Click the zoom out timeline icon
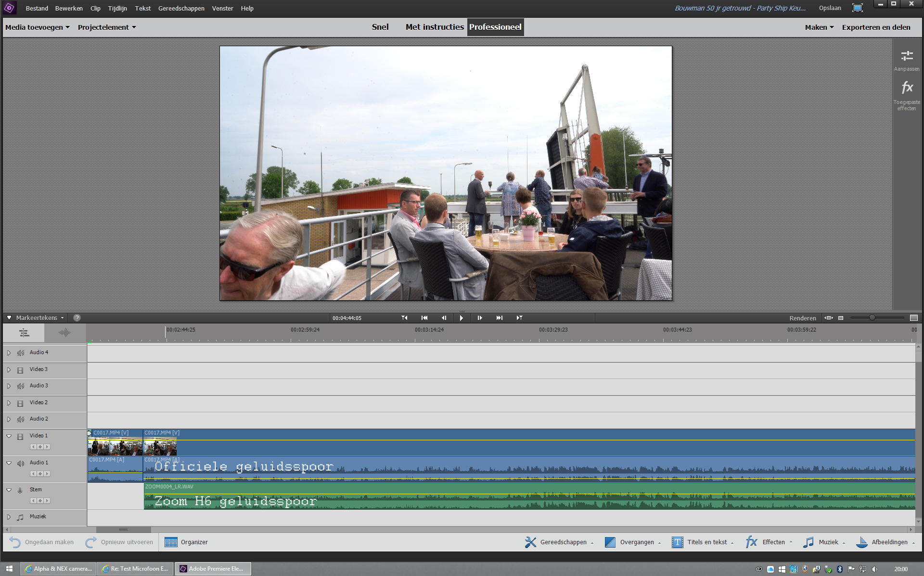Viewport: 924px width, 576px height. 841,318
